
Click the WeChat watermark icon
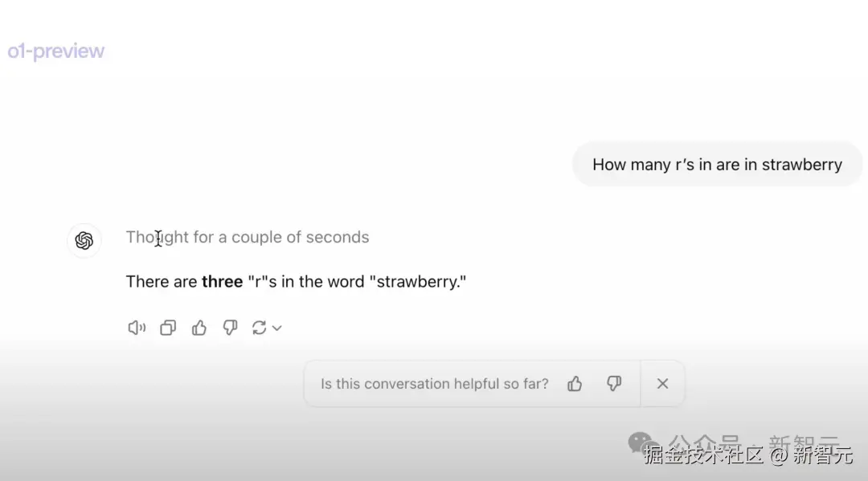[641, 441]
